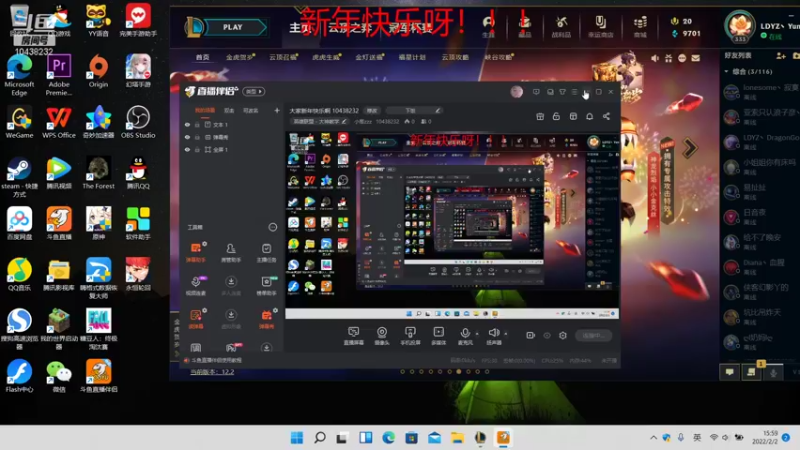Open 峡谷攻略 tab in League client
800x450 pixels.
[x=498, y=57]
